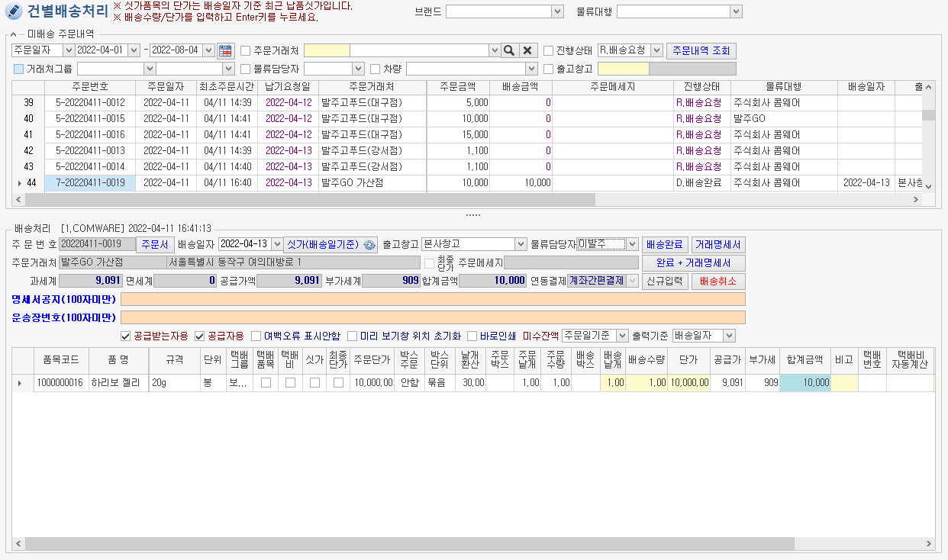
Task: Clear 주문거래처 with the X icon
Action: (528, 50)
